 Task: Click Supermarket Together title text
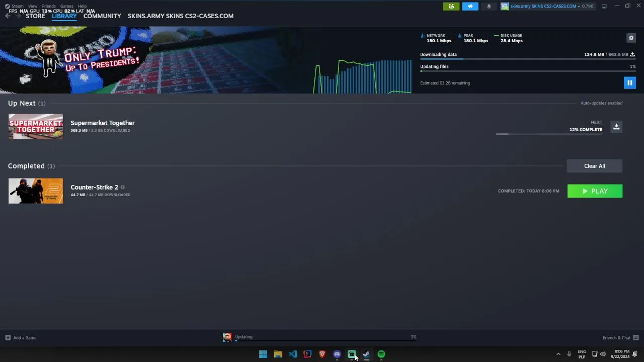pyautogui.click(x=103, y=123)
